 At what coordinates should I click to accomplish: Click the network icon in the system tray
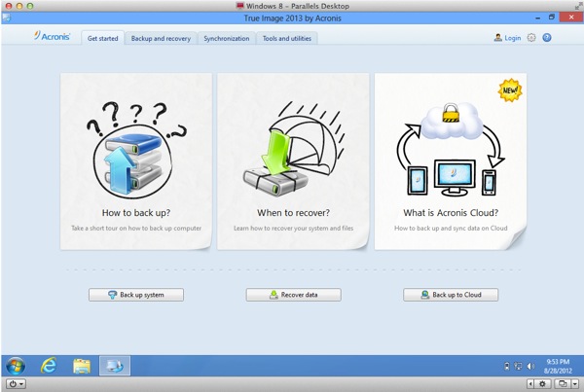[518, 367]
